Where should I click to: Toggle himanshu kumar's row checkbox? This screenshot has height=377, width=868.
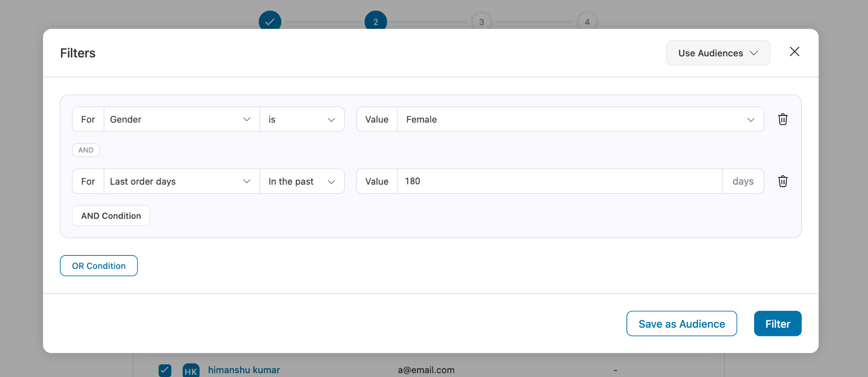(165, 370)
